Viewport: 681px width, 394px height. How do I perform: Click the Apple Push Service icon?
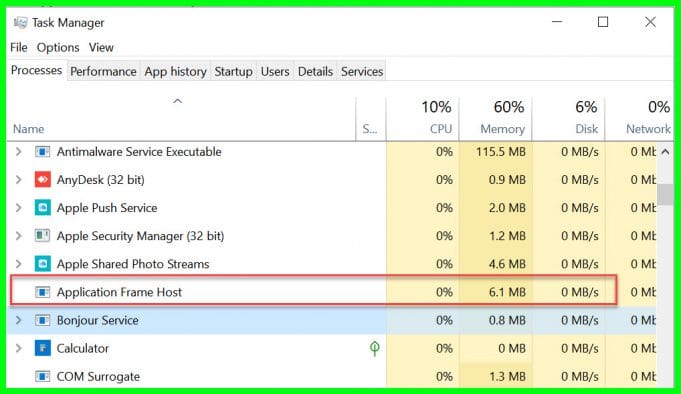point(43,208)
